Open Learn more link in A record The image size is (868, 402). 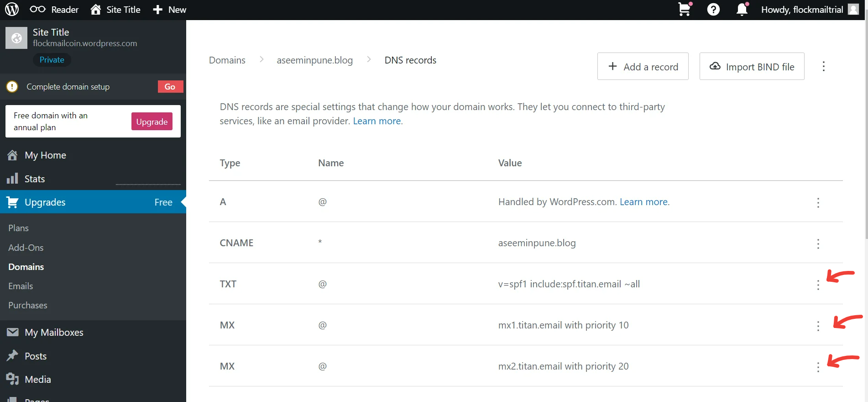click(x=644, y=202)
